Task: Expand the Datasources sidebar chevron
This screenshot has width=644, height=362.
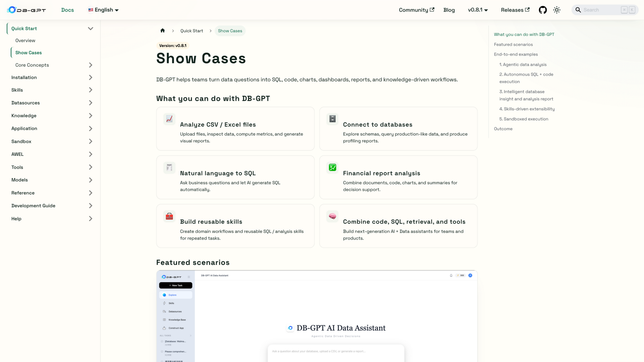Action: (90, 103)
